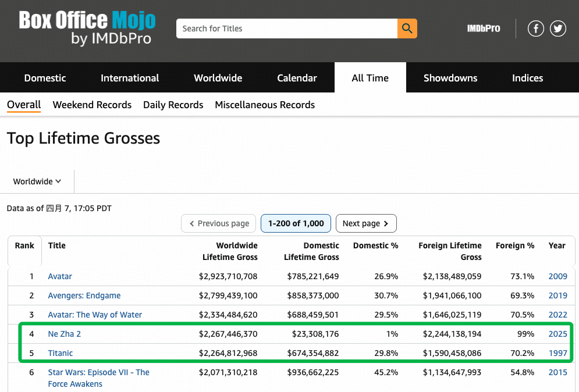Switch to the Calendar section
This screenshot has width=579, height=392.
tap(297, 78)
